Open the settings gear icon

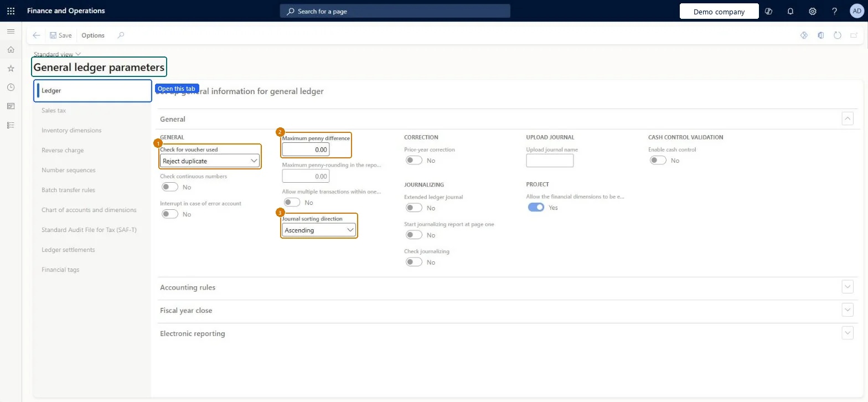point(813,11)
